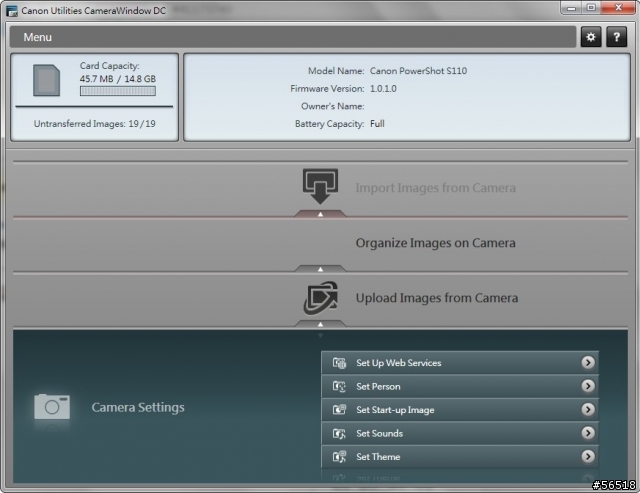Maximize the CameraWindow DC window
This screenshot has height=493, width=640.
point(591,8)
